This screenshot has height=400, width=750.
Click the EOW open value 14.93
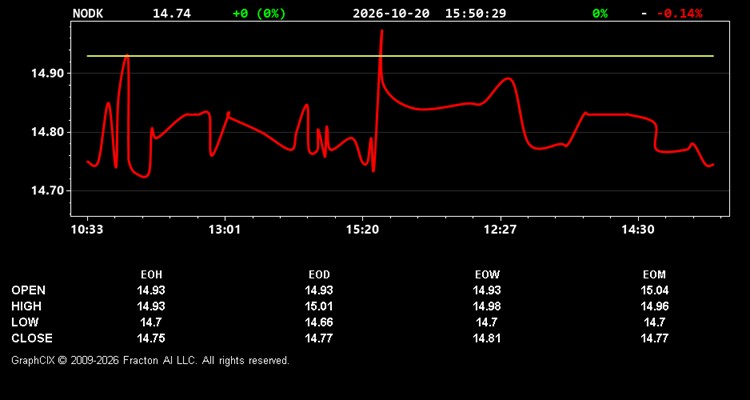coord(487,290)
